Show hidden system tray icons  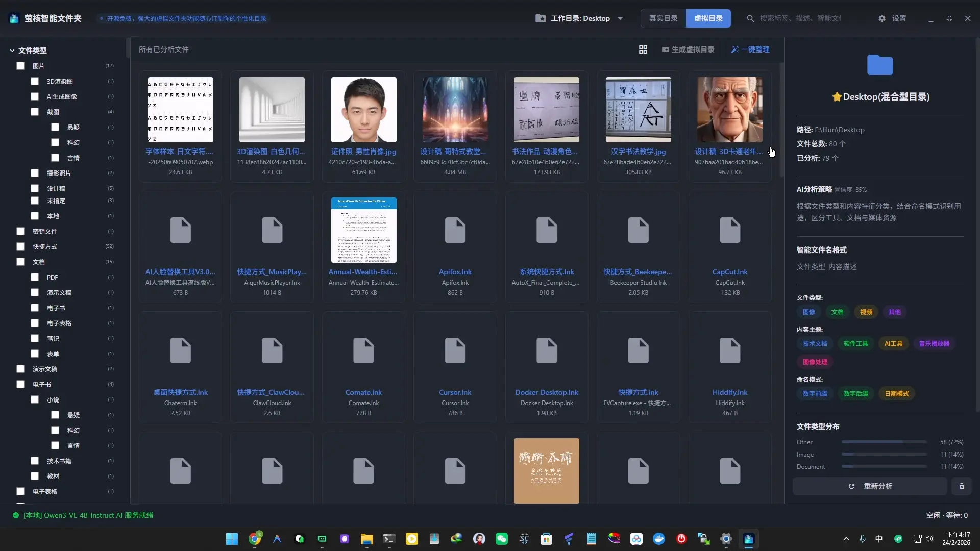[x=846, y=539]
